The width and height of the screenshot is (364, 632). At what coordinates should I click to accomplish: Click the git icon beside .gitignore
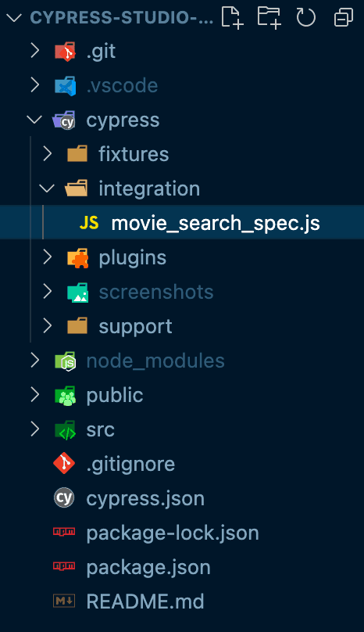[x=64, y=464]
